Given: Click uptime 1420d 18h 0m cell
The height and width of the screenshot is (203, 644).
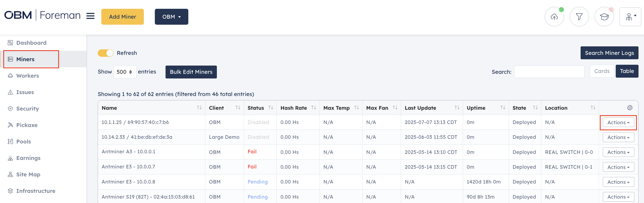Looking at the screenshot, I should tap(483, 182).
